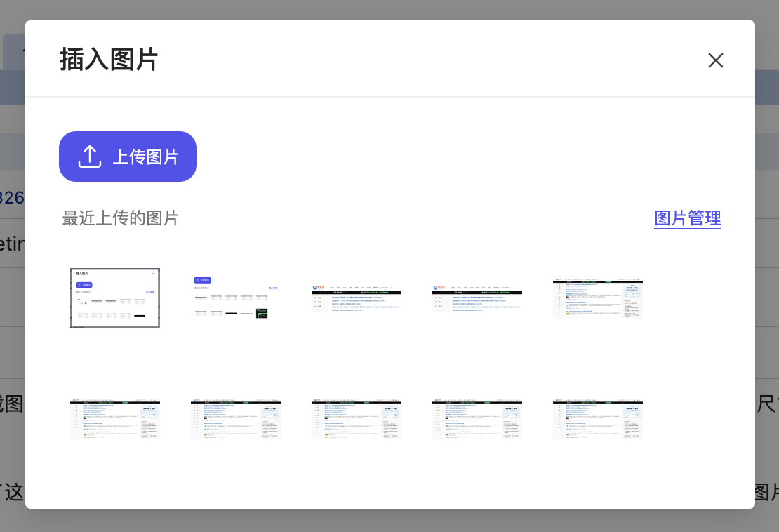Viewport: 779px width, 532px height.
Task: Click the upload arrow icon in 上传图片
Action: pyautogui.click(x=90, y=157)
